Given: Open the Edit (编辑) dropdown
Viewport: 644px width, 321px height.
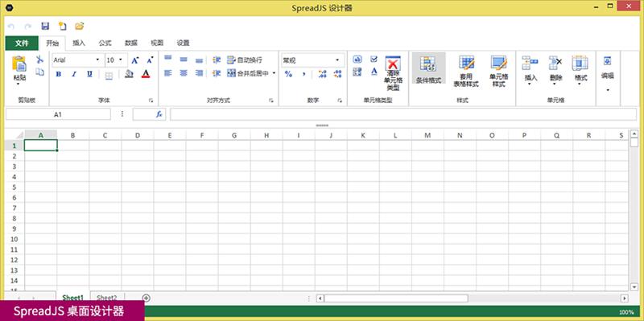Looking at the screenshot, I should tap(608, 74).
